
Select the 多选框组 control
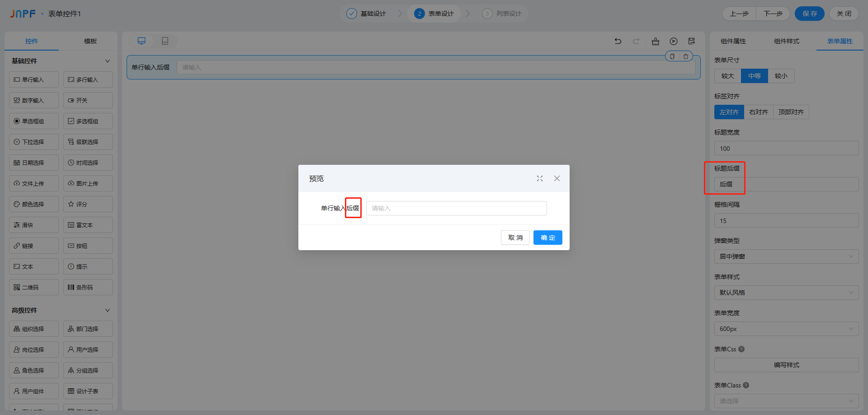88,121
